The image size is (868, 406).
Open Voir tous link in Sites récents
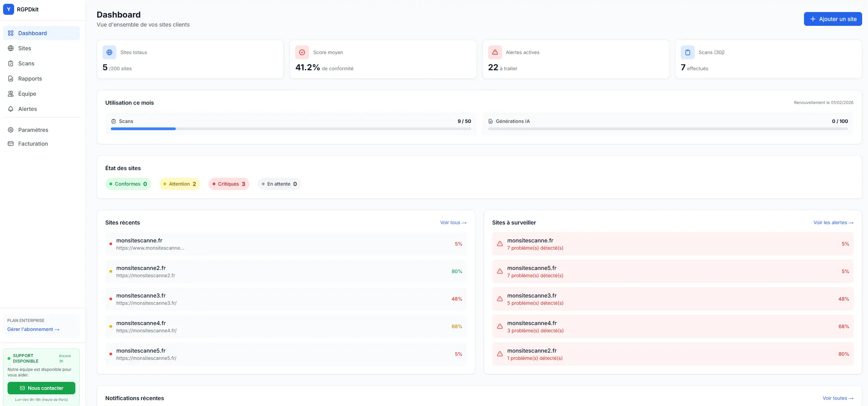pos(453,222)
